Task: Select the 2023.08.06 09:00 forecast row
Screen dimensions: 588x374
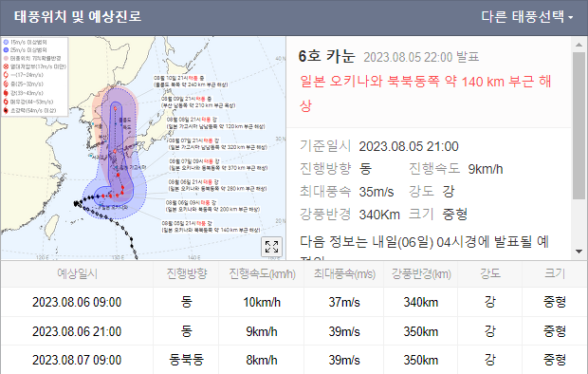Action: [x=294, y=302]
